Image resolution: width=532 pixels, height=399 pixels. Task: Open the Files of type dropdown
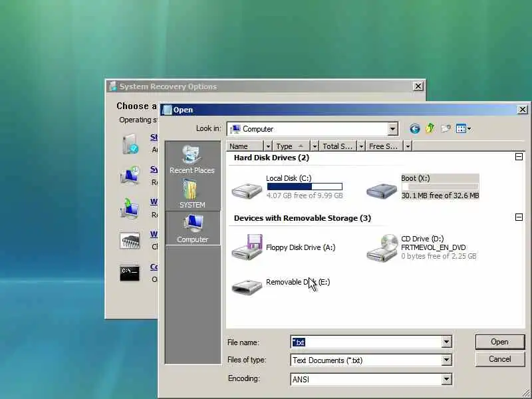coord(446,360)
